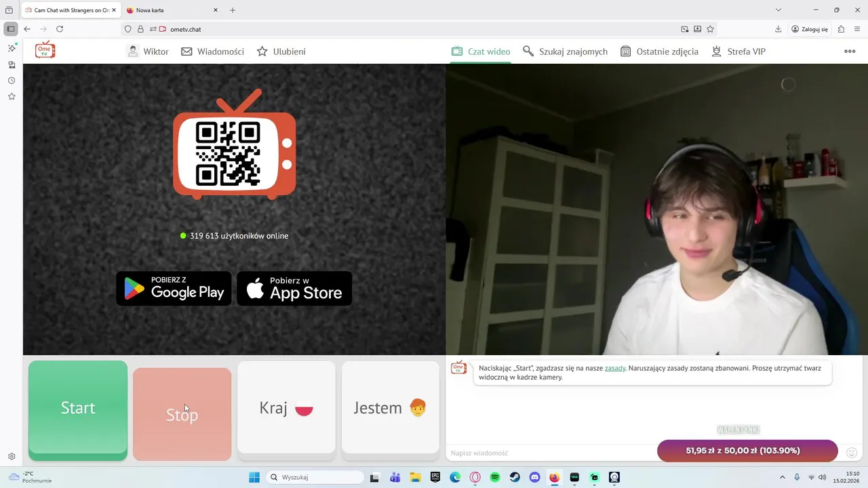Open Epic Games Launcher from taskbar
This screenshot has width=868, height=488.
click(x=435, y=477)
